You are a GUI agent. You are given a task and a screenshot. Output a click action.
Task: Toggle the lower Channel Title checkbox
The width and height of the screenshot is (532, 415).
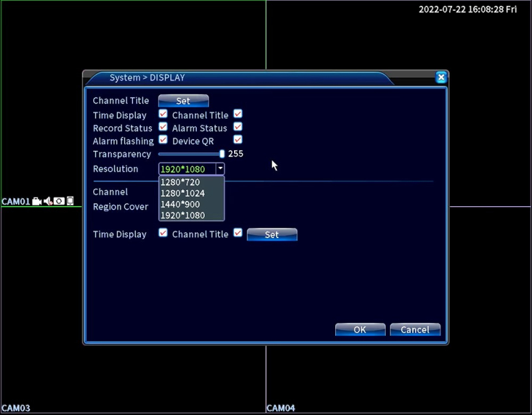click(238, 233)
